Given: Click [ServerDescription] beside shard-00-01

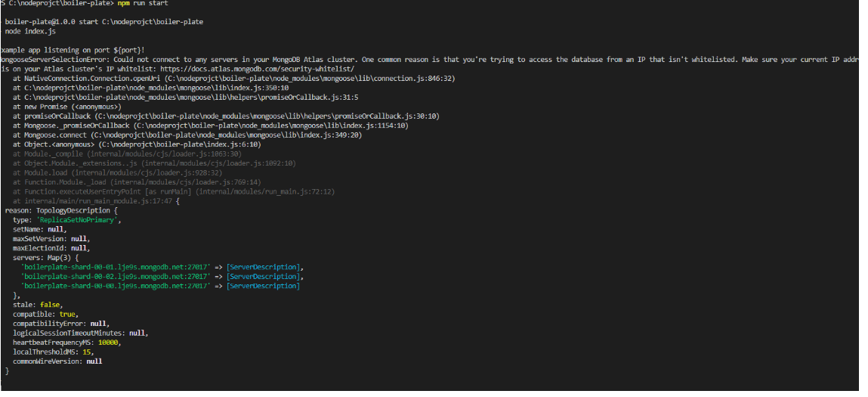Looking at the screenshot, I should point(263,267).
